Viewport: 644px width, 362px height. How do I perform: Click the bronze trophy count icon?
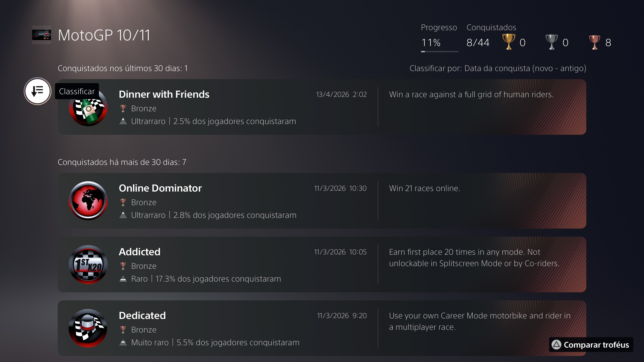click(x=595, y=42)
